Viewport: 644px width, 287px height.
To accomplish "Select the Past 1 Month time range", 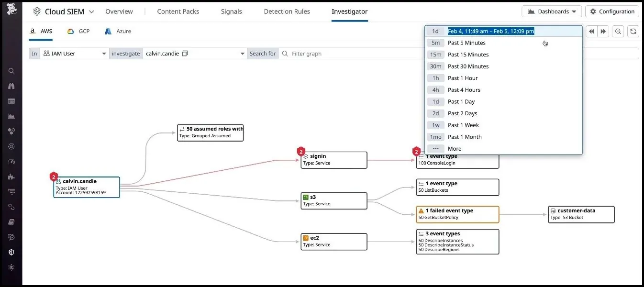I will pos(503,137).
